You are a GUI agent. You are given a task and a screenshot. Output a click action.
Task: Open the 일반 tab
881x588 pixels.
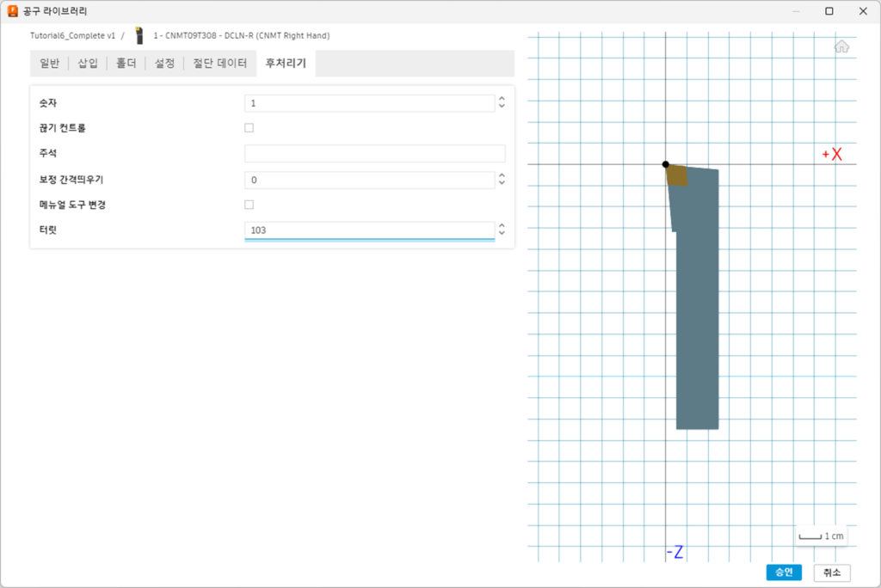click(x=49, y=63)
